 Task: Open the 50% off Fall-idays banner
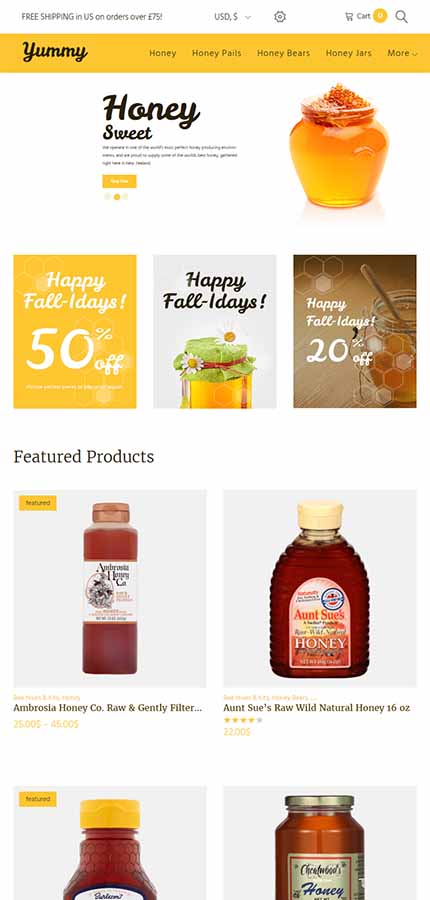click(x=75, y=331)
